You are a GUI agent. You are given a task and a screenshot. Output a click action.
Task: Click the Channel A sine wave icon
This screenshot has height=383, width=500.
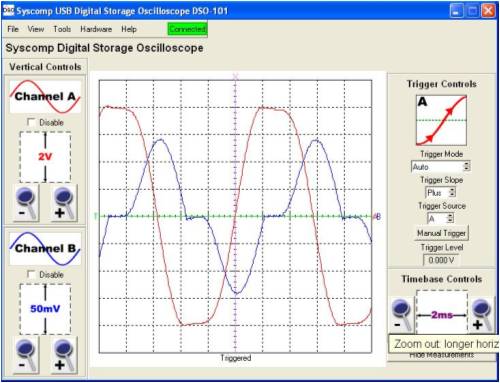click(45, 97)
